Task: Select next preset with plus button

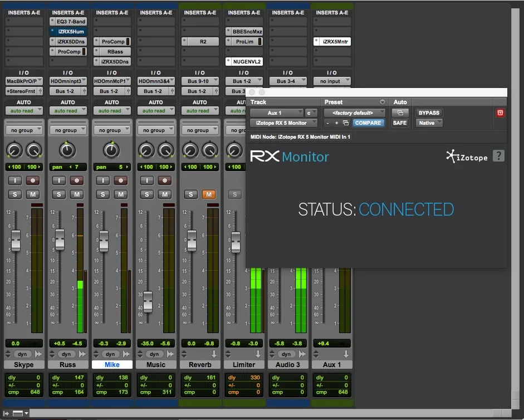Action: [x=336, y=123]
